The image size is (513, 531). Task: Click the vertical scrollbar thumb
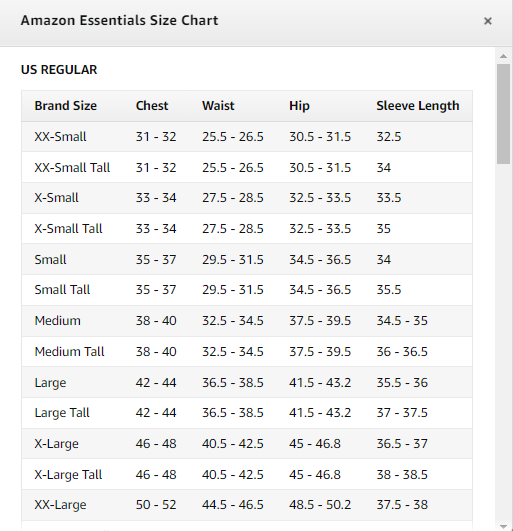[x=504, y=114]
